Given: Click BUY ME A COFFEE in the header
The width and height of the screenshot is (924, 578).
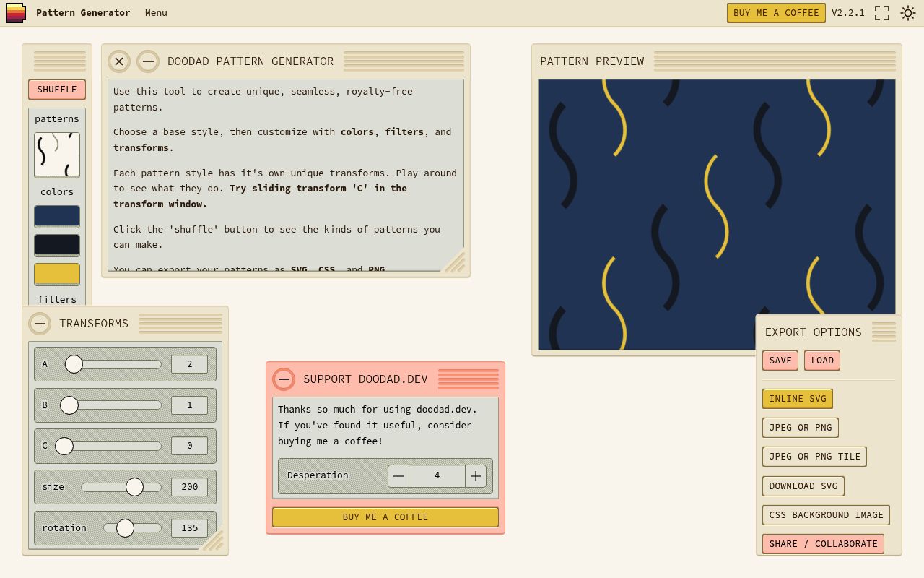Looking at the screenshot, I should [776, 12].
